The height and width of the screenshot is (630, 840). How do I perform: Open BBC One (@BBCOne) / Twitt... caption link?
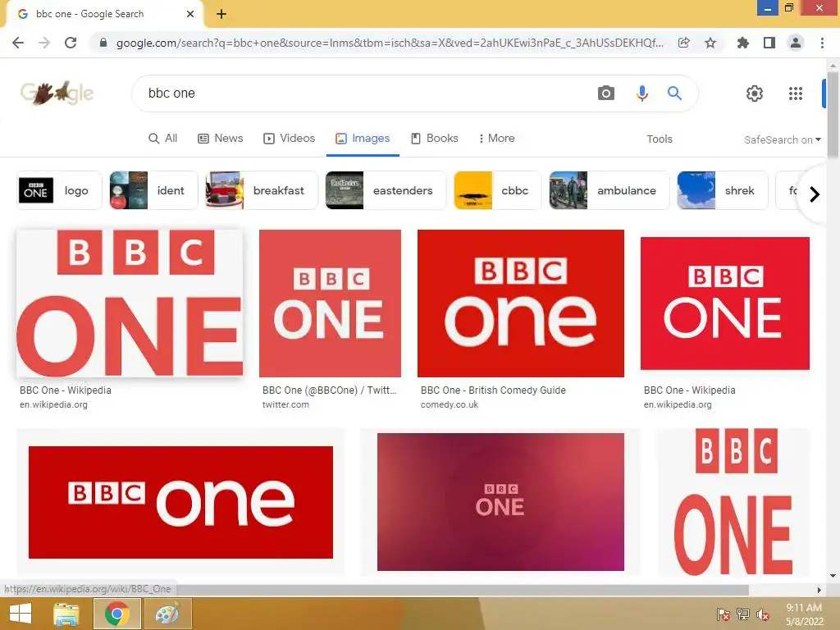(x=329, y=390)
